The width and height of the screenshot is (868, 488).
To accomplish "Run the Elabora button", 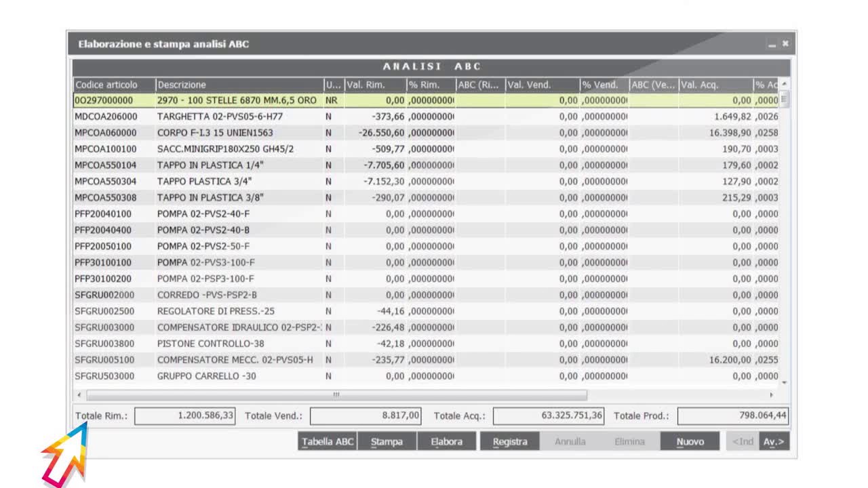I will [x=446, y=441].
